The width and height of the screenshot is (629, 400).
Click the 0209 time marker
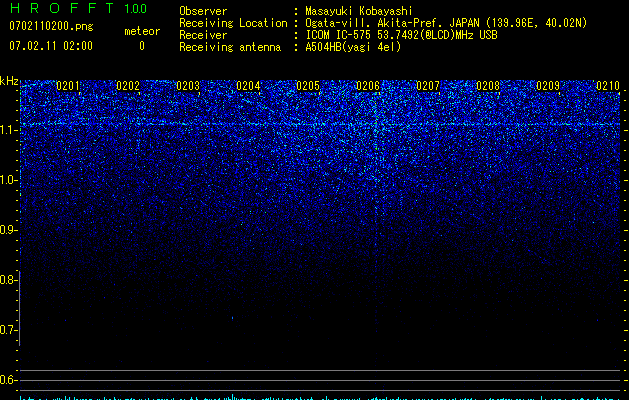pos(548,86)
